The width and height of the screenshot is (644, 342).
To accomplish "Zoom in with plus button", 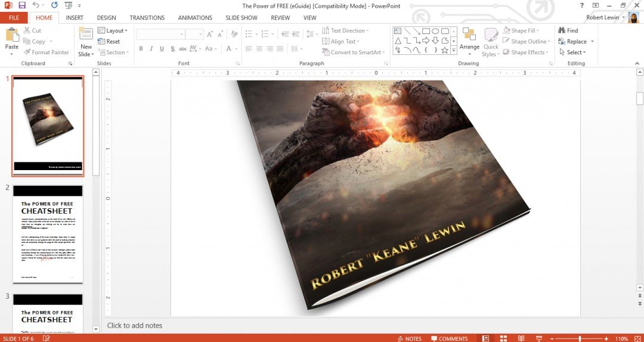I will coord(606,338).
